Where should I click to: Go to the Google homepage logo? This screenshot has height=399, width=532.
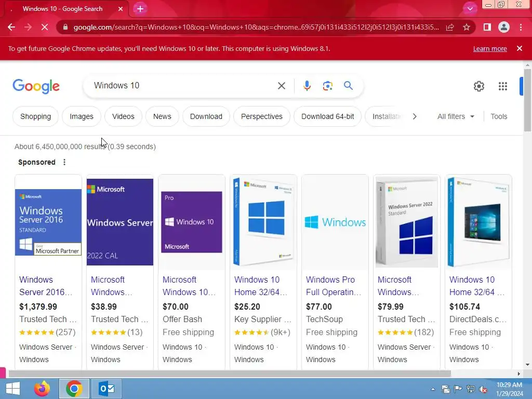pos(36,86)
